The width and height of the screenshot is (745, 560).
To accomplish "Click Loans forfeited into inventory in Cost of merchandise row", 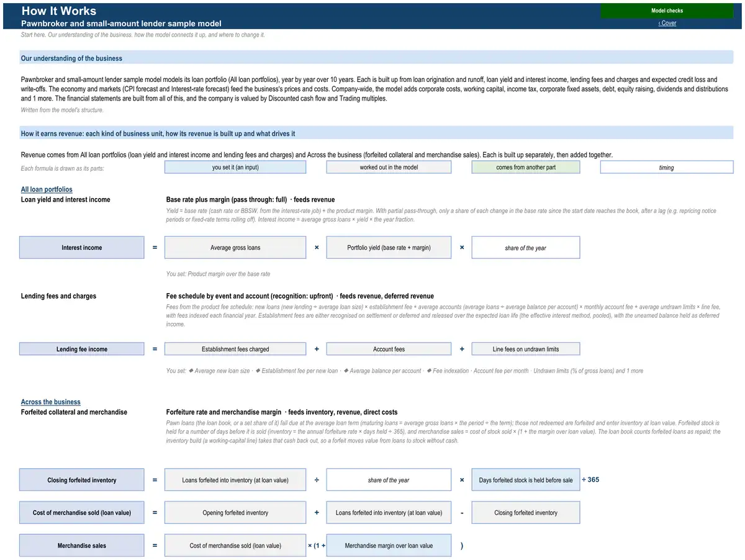I will pyautogui.click(x=389, y=513).
